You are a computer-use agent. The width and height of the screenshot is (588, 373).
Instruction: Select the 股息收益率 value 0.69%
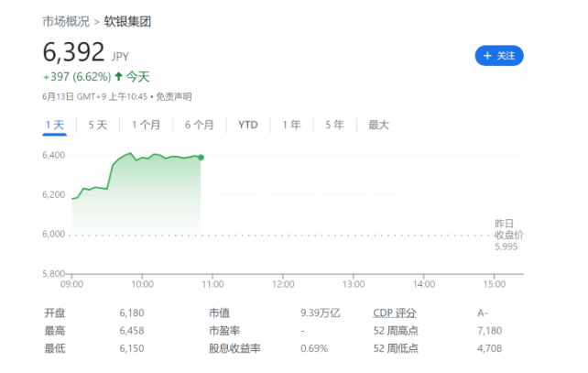[314, 348]
